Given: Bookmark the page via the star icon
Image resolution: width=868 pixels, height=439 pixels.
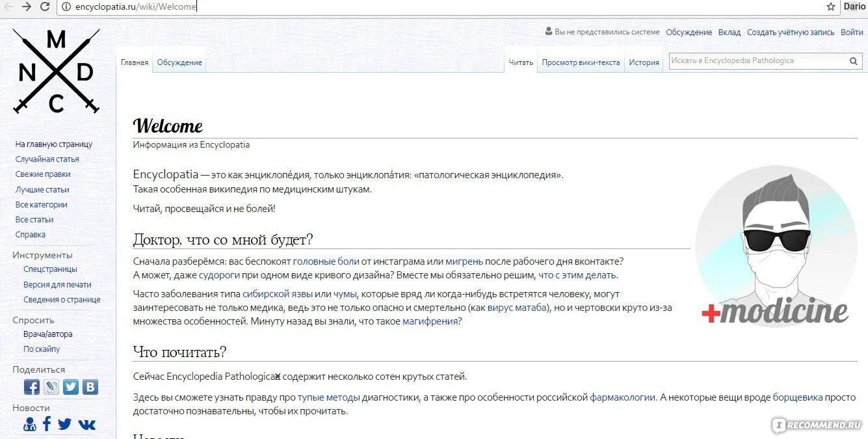Looking at the screenshot, I should 831,7.
